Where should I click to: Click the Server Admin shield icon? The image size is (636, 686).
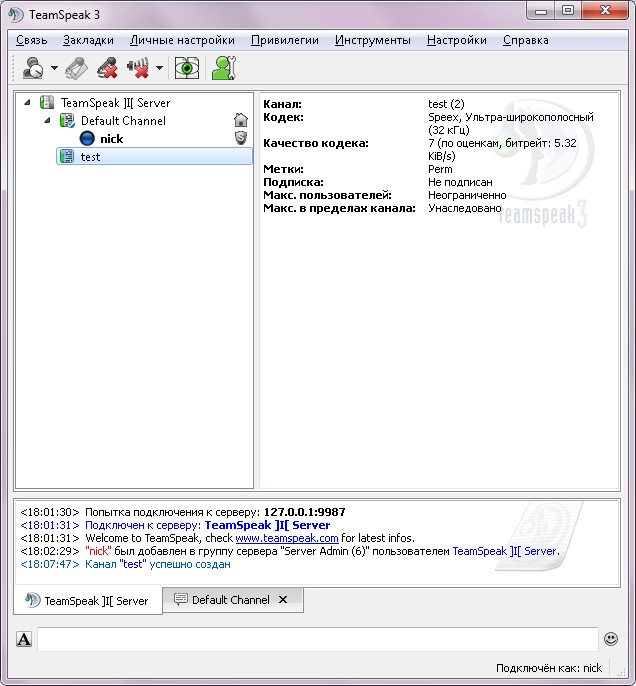pyautogui.click(x=240, y=138)
